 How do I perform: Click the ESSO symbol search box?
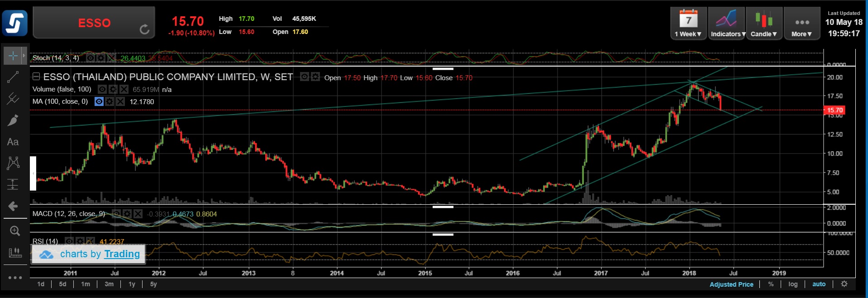[x=94, y=23]
